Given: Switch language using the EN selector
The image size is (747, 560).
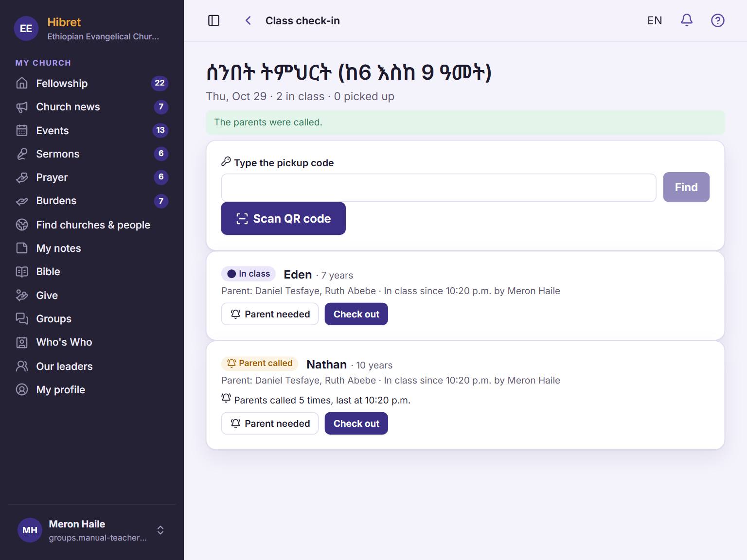Looking at the screenshot, I should 655,20.
